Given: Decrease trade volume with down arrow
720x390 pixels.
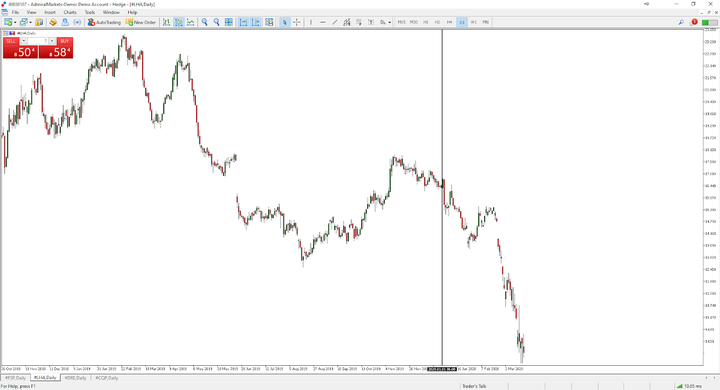Looking at the screenshot, I should pyautogui.click(x=23, y=41).
